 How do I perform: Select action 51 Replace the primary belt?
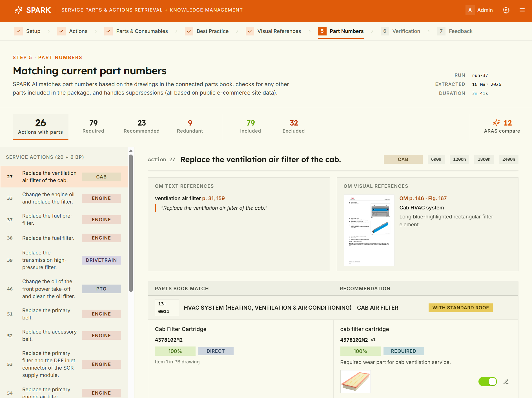[x=64, y=314]
